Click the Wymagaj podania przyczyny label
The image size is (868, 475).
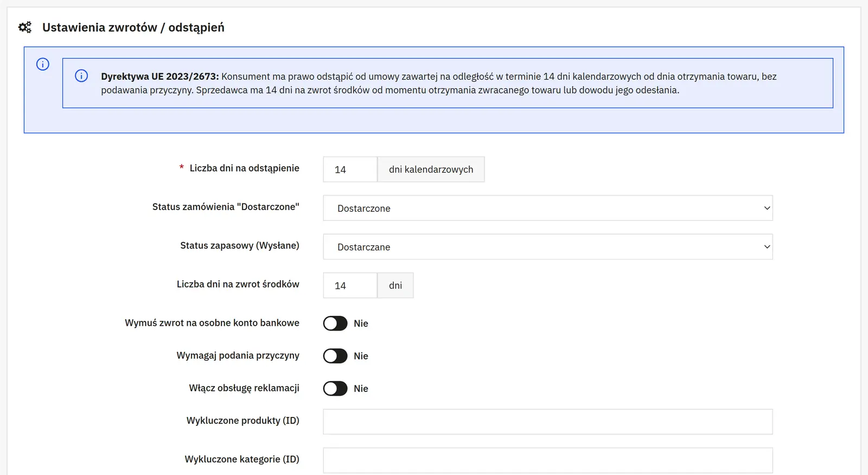[238, 356]
